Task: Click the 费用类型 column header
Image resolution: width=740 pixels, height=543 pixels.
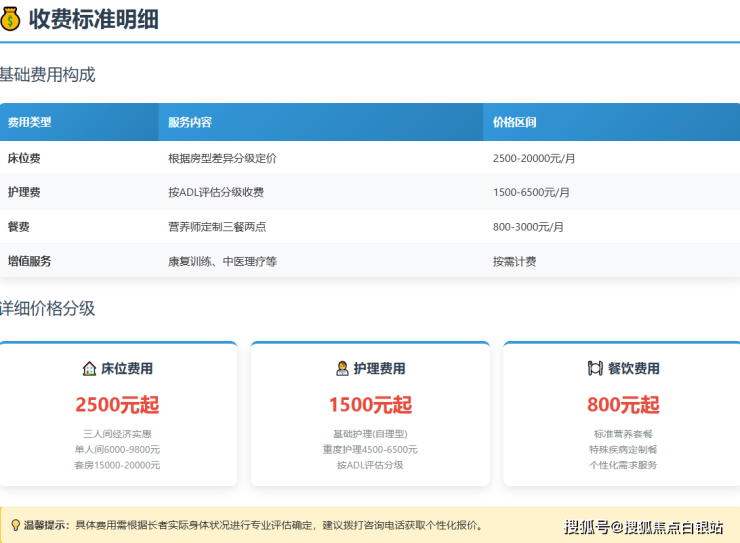Action: coord(30,122)
